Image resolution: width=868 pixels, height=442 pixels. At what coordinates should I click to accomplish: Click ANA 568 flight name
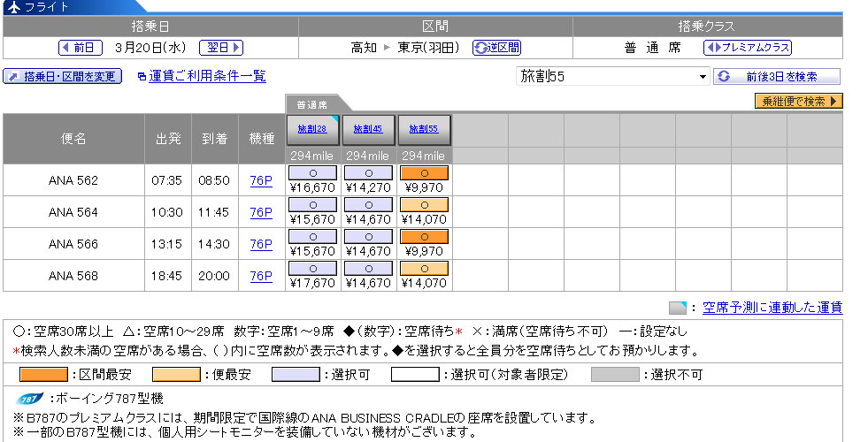pos(73,276)
